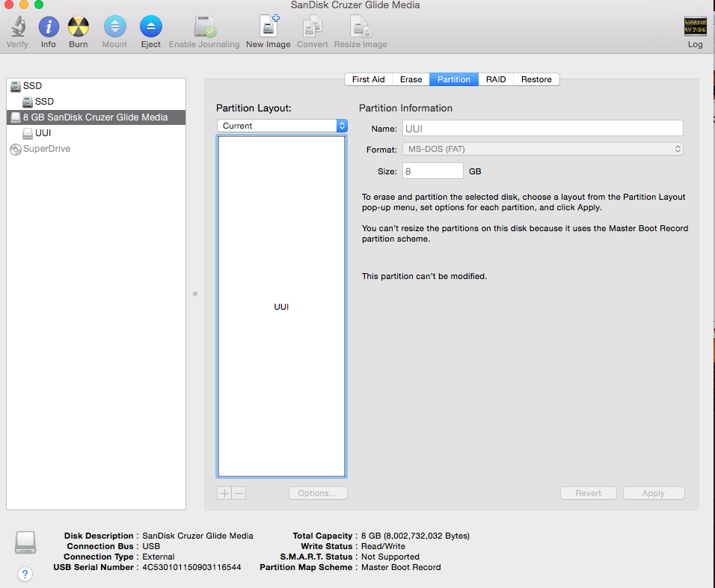Viewport: 715px width, 588px height.
Task: Click the USB serial number value
Action: click(x=191, y=568)
